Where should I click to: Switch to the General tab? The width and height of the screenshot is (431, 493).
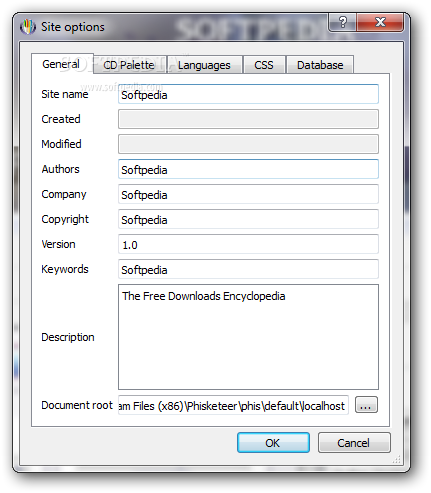tap(62, 64)
